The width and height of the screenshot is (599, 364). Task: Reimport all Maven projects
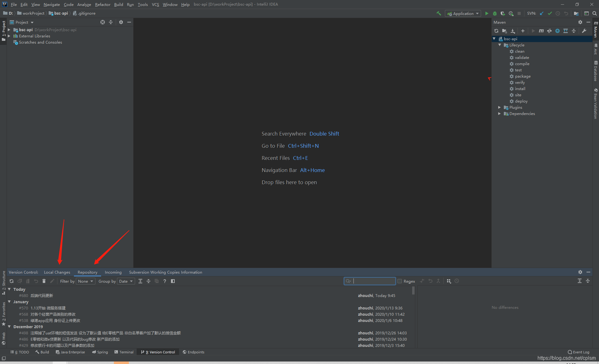point(496,31)
